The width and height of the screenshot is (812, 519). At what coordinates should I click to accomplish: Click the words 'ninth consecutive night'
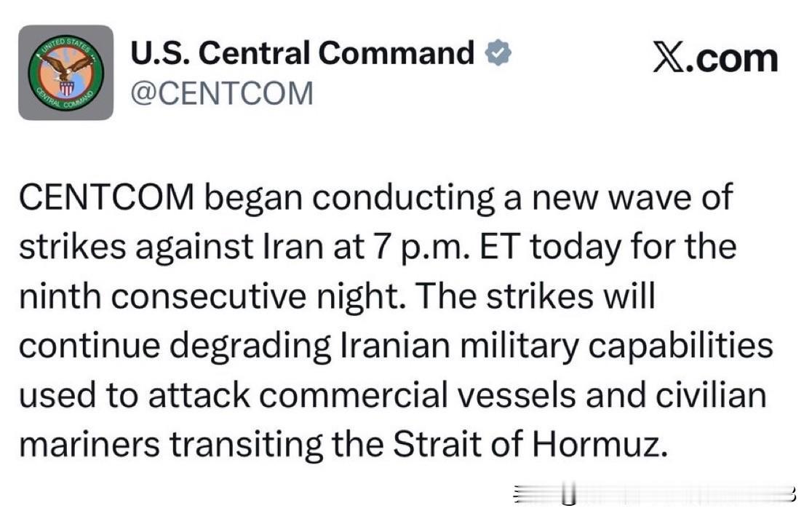point(212,297)
